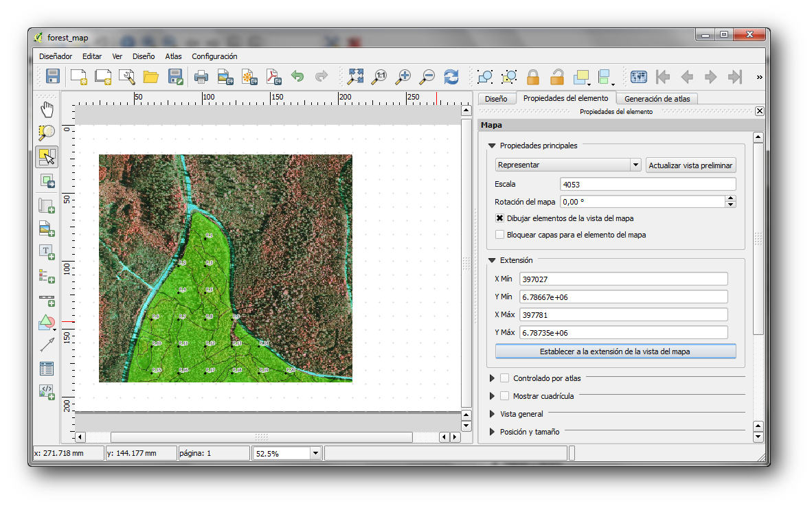Image resolution: width=812 pixels, height=508 pixels.
Task: Show hidden toolbar buttons via the overflow chevron
Action: [x=759, y=77]
